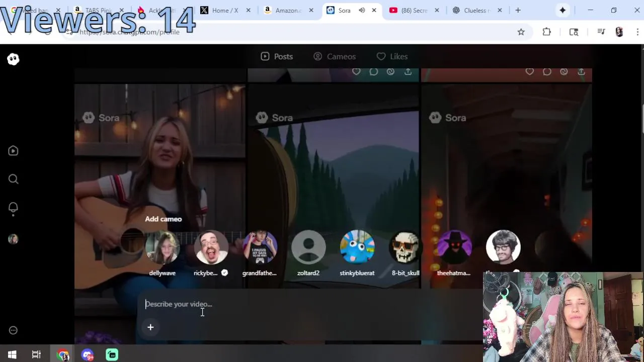Click the Sora logo in the sidebar

[x=13, y=59]
